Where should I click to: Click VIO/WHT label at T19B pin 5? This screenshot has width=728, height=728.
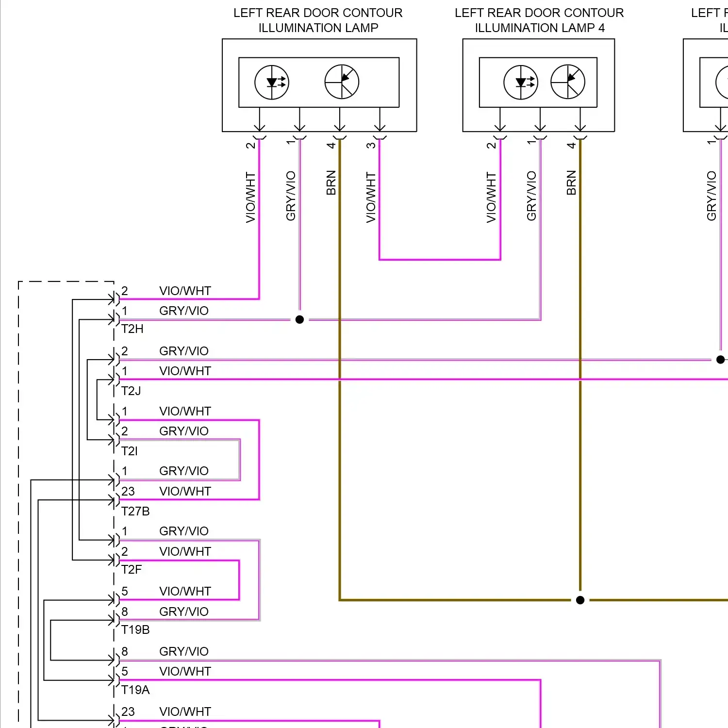click(185, 592)
